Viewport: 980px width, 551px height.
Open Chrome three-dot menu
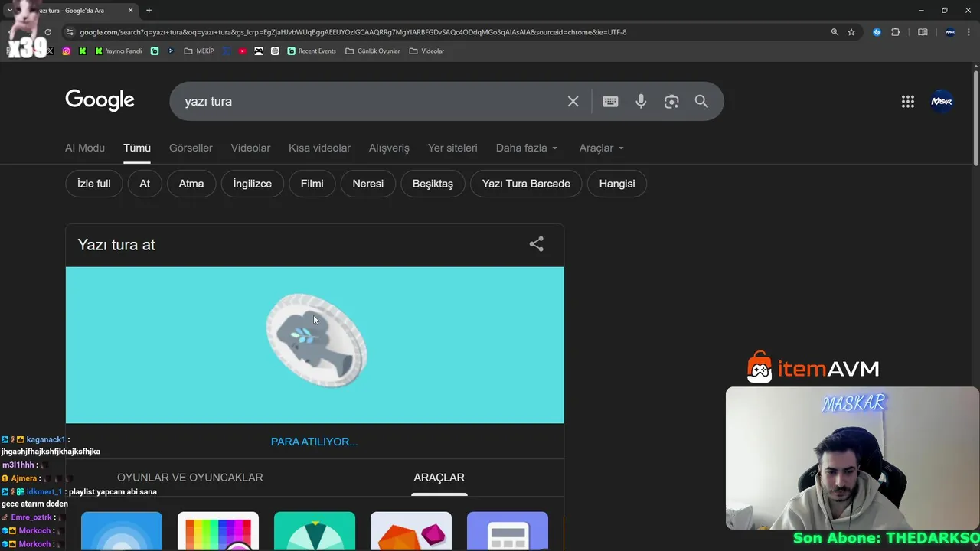click(x=969, y=32)
